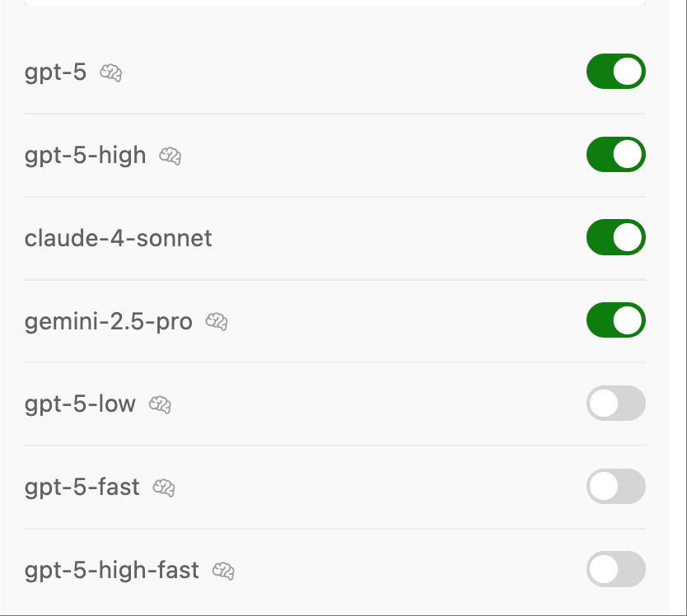
Task: Select the gpt-5-high-fast label text
Action: click(x=112, y=570)
